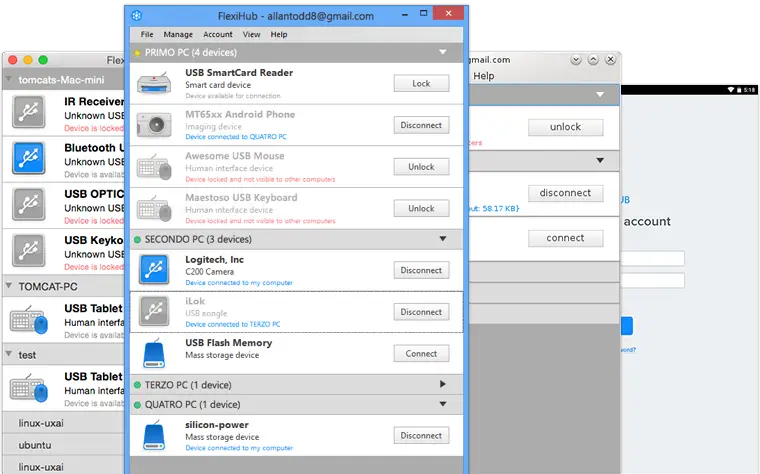Viewport: 760px width, 474px height.
Task: Click the yellow status dot of PRIMO PC
Action: (x=137, y=53)
